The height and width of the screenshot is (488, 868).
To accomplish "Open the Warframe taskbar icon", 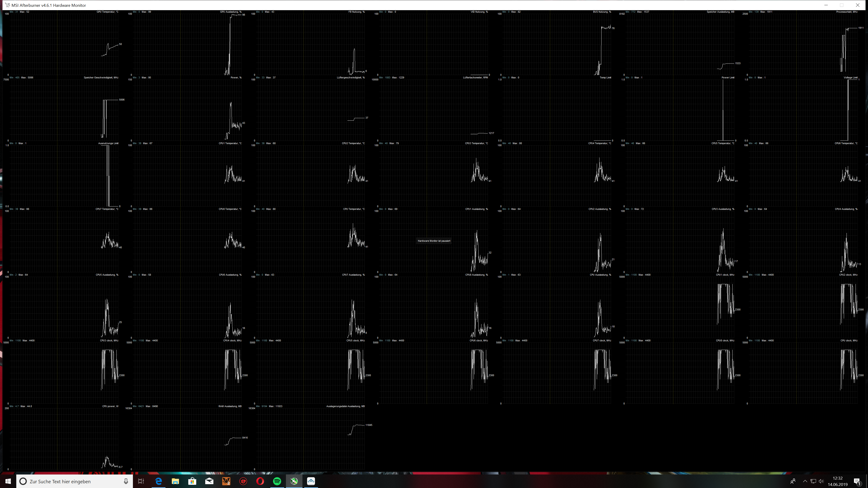I will pyautogui.click(x=311, y=481).
